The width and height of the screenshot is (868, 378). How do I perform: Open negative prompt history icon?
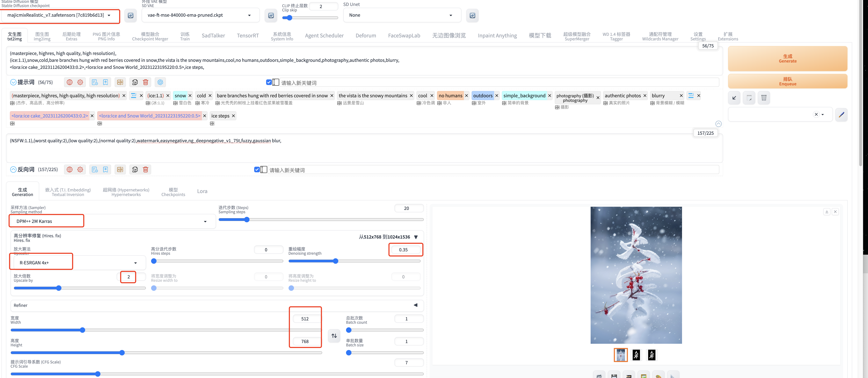[x=95, y=169]
